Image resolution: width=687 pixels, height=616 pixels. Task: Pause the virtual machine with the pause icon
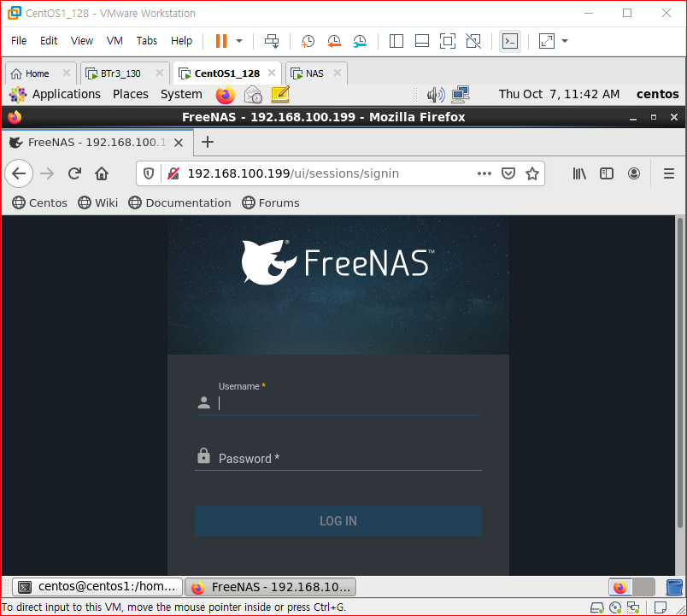tap(221, 41)
